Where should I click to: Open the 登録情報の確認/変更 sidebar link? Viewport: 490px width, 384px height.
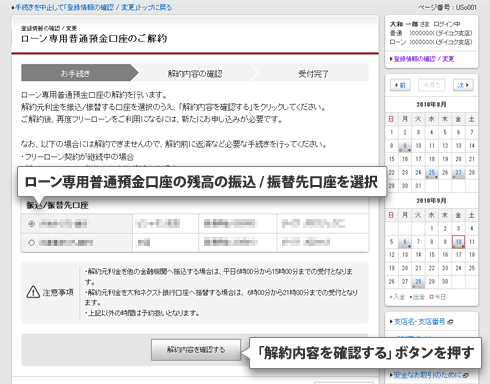[x=422, y=59]
